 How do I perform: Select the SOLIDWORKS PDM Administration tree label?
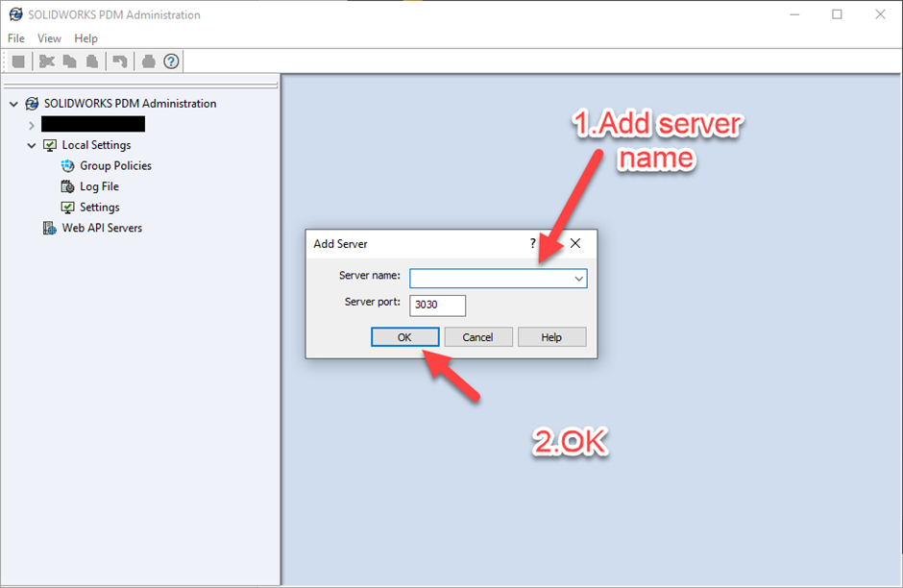tap(130, 104)
